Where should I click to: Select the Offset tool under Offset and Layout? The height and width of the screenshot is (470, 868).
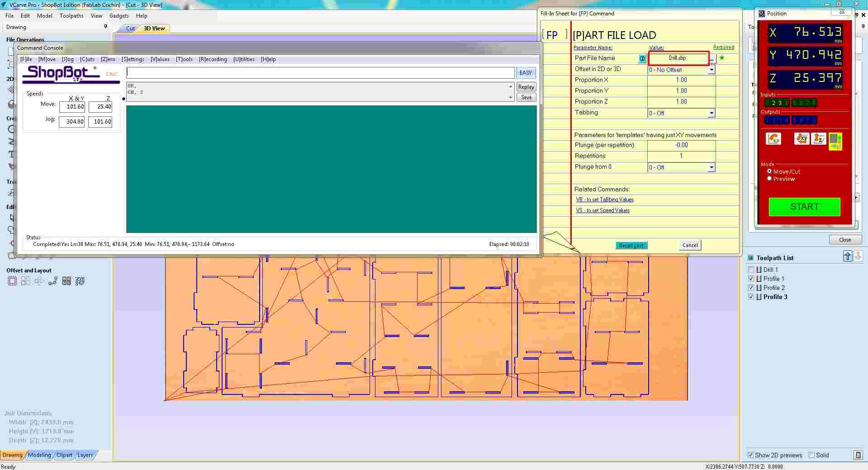tap(12, 281)
